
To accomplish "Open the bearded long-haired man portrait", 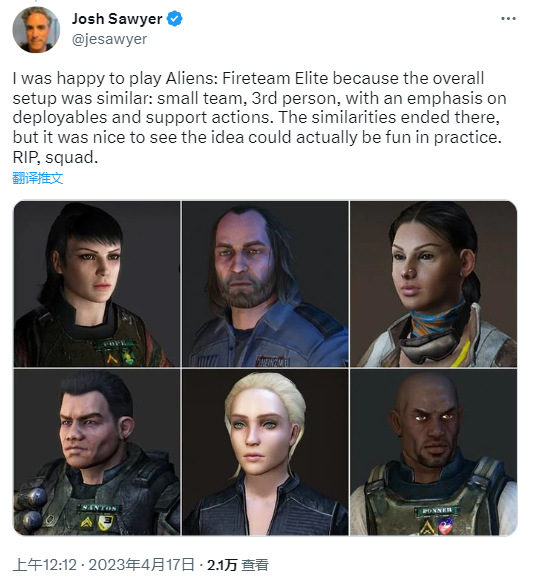I will [x=265, y=284].
